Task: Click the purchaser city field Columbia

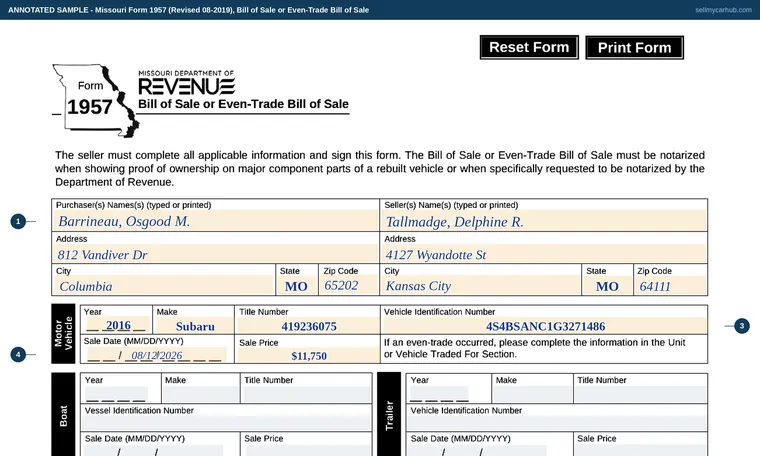Action: tap(164, 285)
